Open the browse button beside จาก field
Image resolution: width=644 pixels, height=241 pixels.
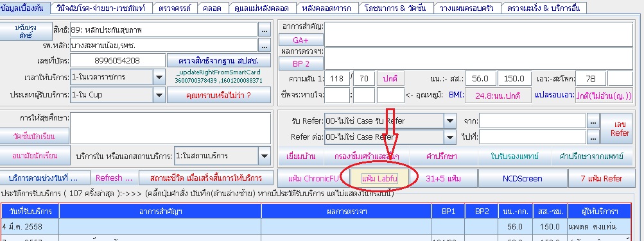[593, 121]
